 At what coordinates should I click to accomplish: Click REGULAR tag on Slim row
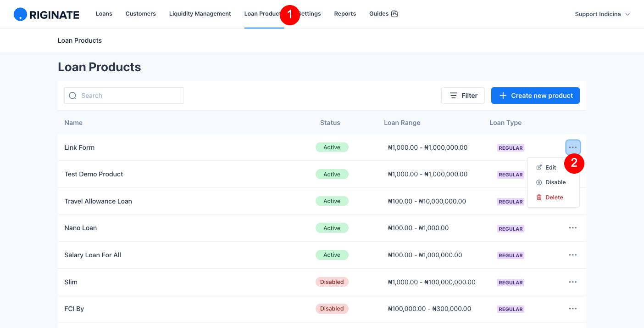pos(511,283)
